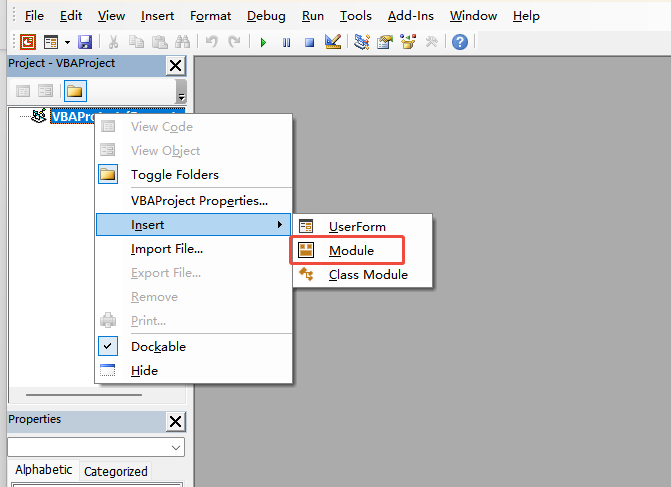Click the Toggle Folders icon in Project panel
Image resolution: width=671 pixels, height=487 pixels.
coord(75,91)
